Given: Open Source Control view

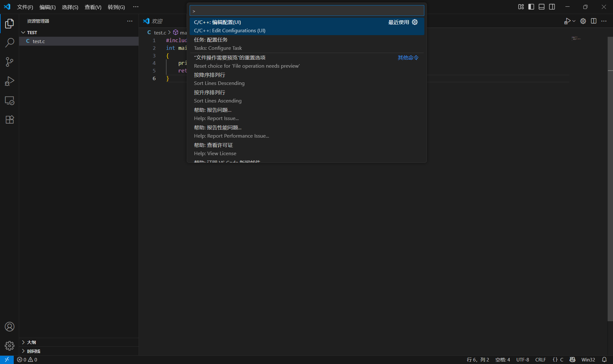Looking at the screenshot, I should click(x=10, y=62).
